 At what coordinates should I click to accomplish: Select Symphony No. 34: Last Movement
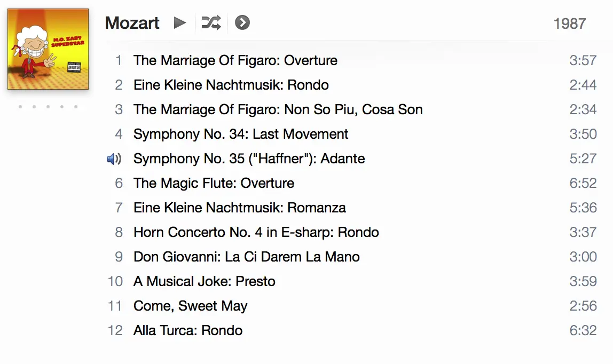coord(241,134)
